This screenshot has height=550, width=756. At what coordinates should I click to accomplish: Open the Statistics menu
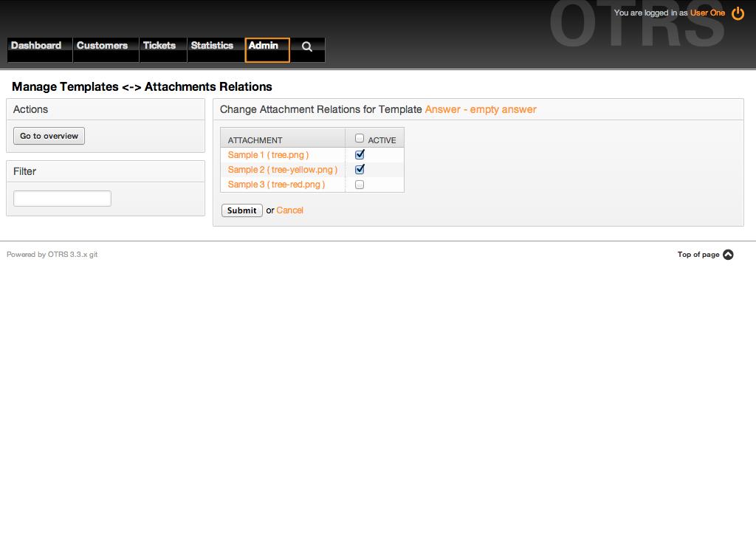coord(212,46)
